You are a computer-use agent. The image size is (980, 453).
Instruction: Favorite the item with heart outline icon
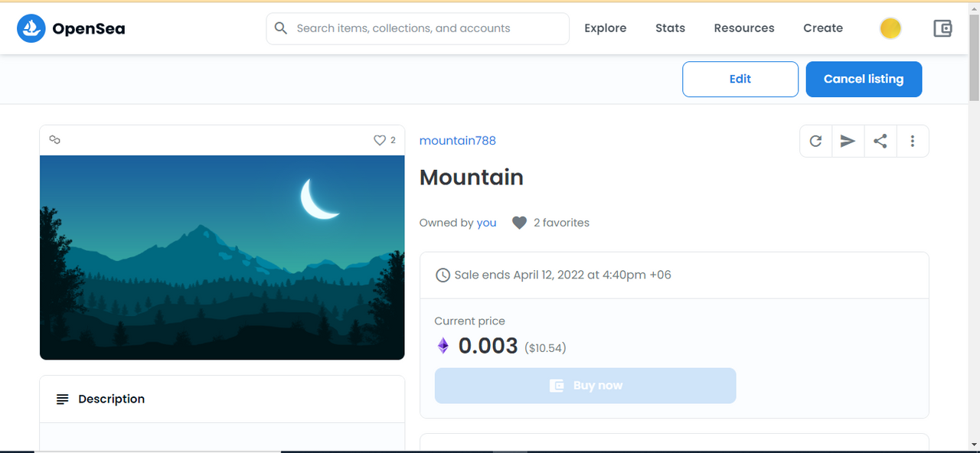(x=379, y=140)
